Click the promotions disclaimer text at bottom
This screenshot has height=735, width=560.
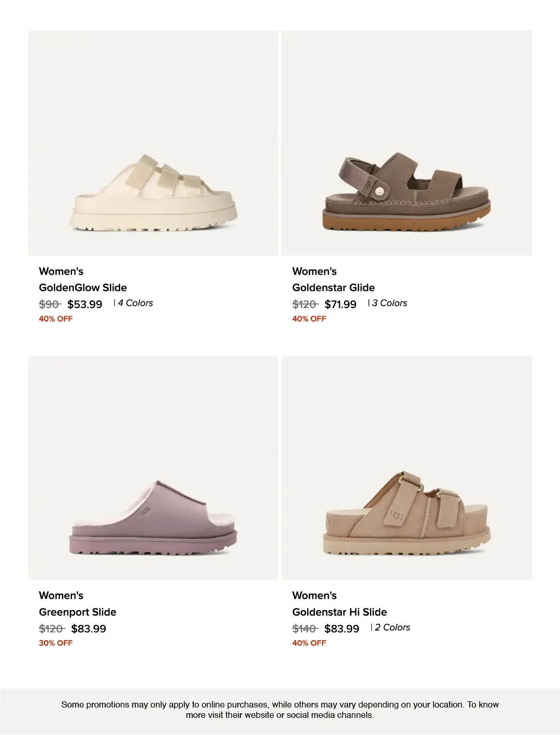[280, 710]
